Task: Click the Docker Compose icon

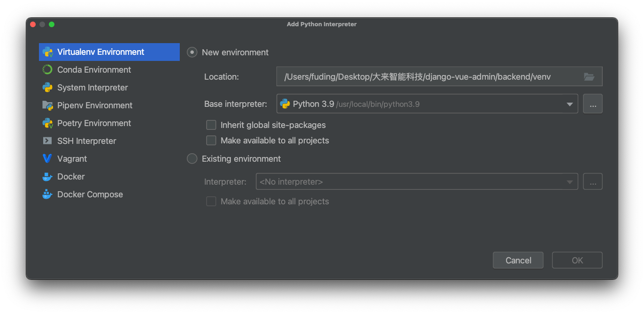Action: (x=47, y=194)
